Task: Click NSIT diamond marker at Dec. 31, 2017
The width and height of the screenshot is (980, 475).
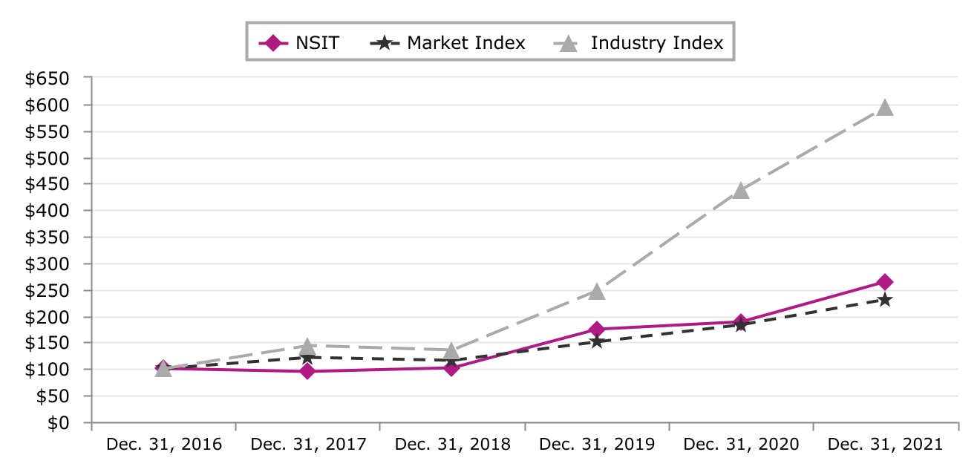Action: coord(307,371)
